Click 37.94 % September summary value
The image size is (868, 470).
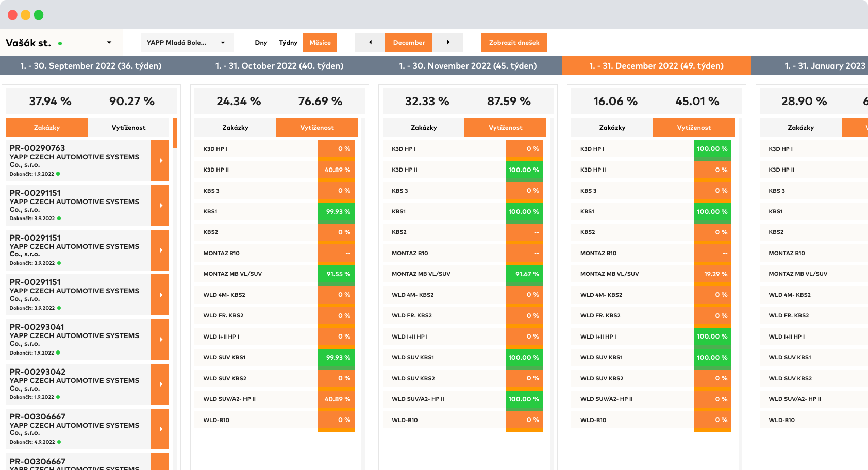(50, 101)
